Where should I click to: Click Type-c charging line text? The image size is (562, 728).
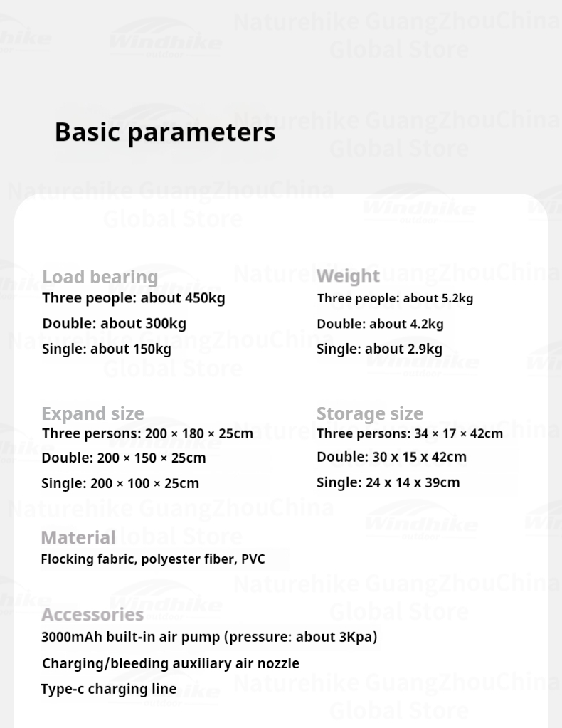108,689
